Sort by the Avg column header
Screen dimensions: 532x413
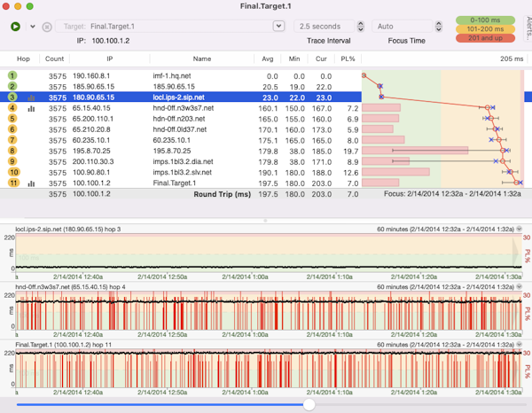[x=269, y=58]
